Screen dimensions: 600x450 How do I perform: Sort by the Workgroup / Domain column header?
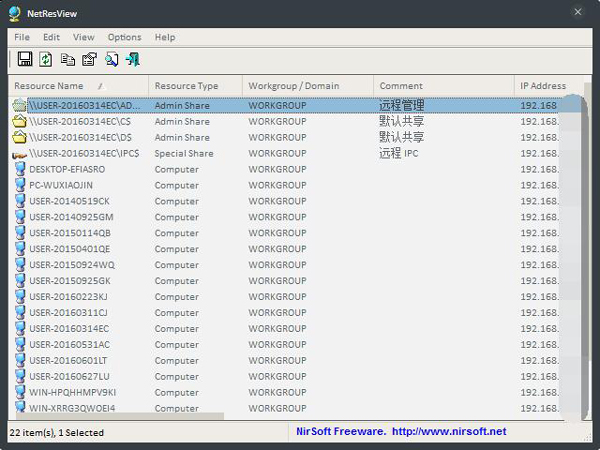308,86
